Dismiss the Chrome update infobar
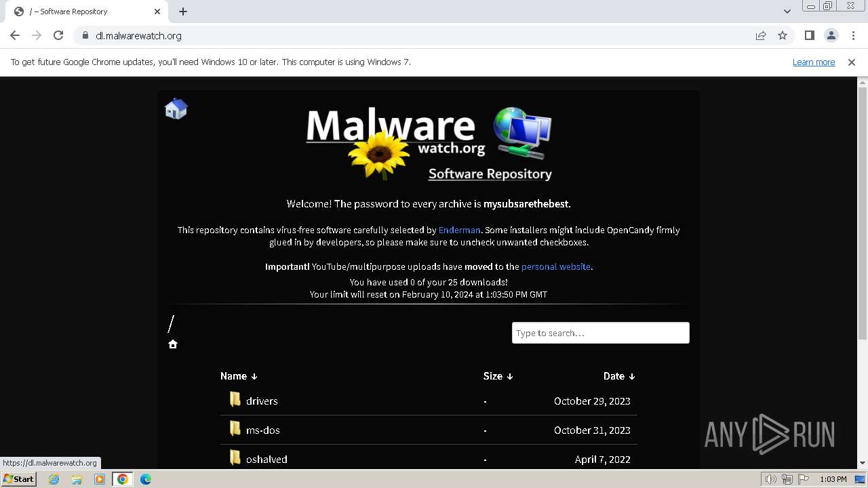 pyautogui.click(x=852, y=62)
